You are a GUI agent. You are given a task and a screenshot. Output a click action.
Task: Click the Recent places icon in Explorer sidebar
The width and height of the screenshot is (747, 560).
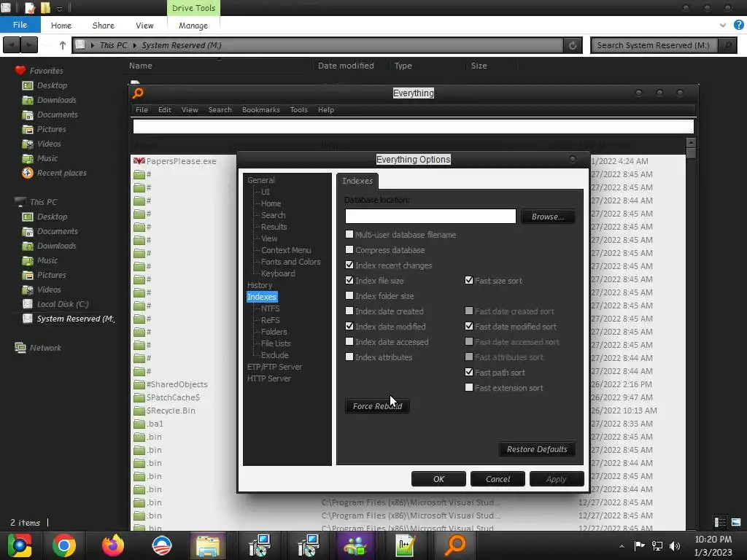pyautogui.click(x=28, y=173)
